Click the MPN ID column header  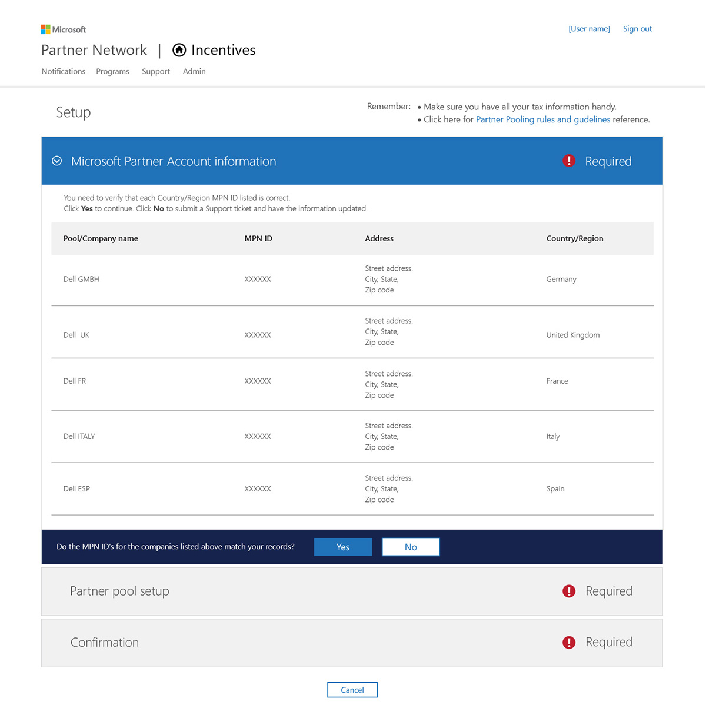[x=258, y=238]
